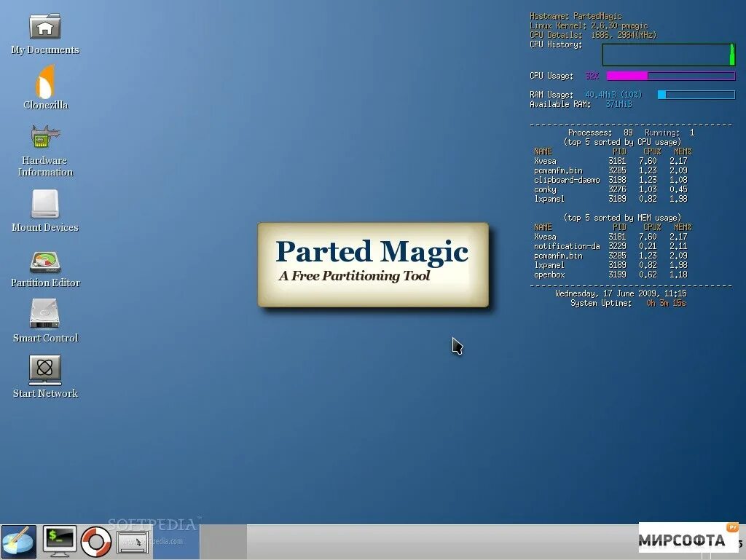Click the 'System Uptime' line
Screen dimensions: 746x560
628,303
